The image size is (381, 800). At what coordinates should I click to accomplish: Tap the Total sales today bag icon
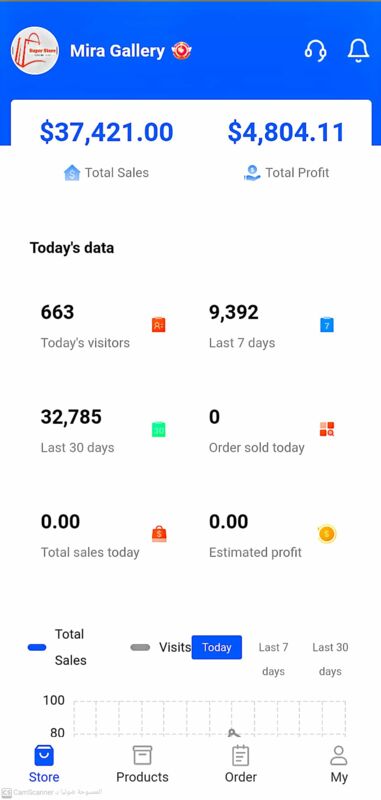point(159,534)
